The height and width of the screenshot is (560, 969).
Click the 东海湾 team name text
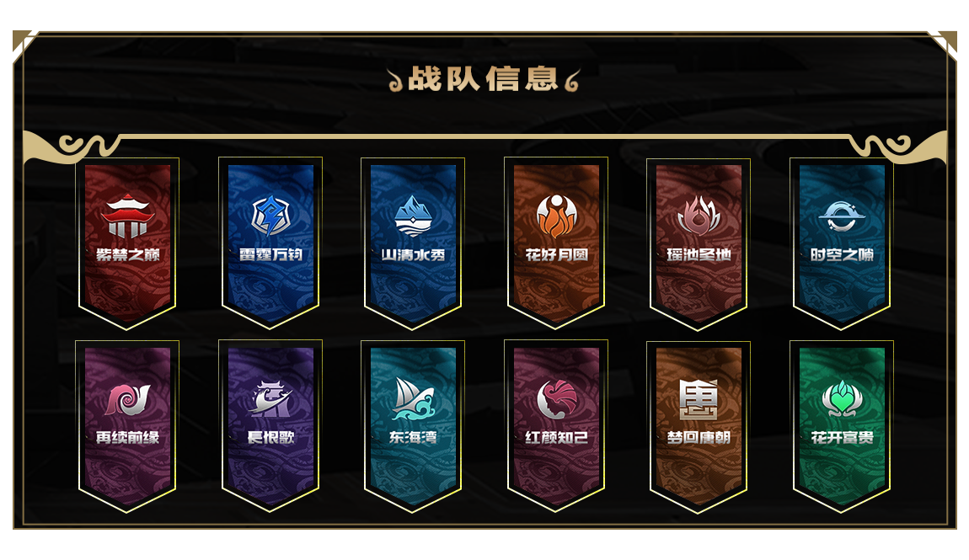(413, 437)
